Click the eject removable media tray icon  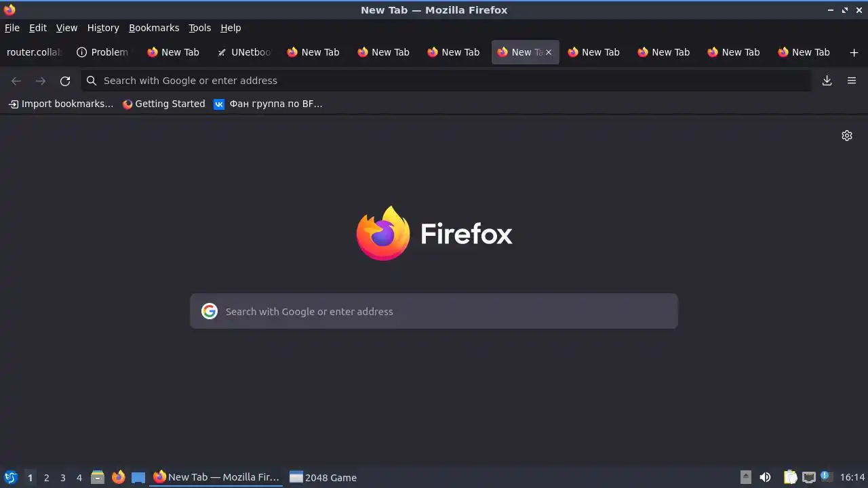pos(746,477)
